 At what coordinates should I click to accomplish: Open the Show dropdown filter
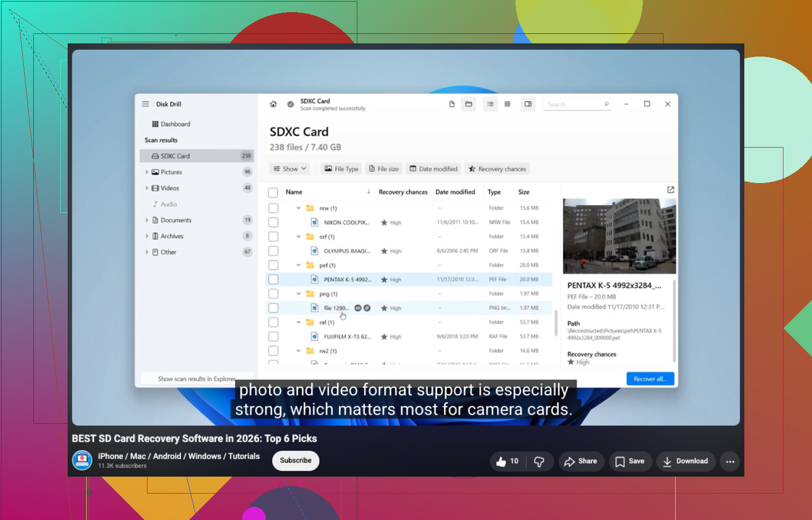[x=290, y=169]
